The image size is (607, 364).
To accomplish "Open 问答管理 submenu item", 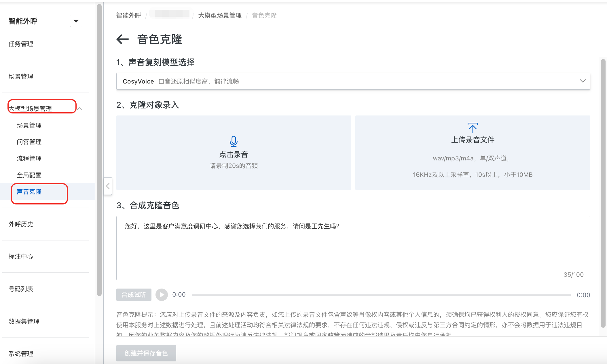I will [x=29, y=142].
